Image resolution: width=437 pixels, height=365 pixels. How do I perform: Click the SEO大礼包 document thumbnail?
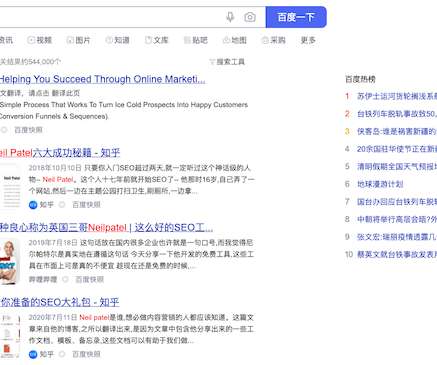tap(10, 336)
